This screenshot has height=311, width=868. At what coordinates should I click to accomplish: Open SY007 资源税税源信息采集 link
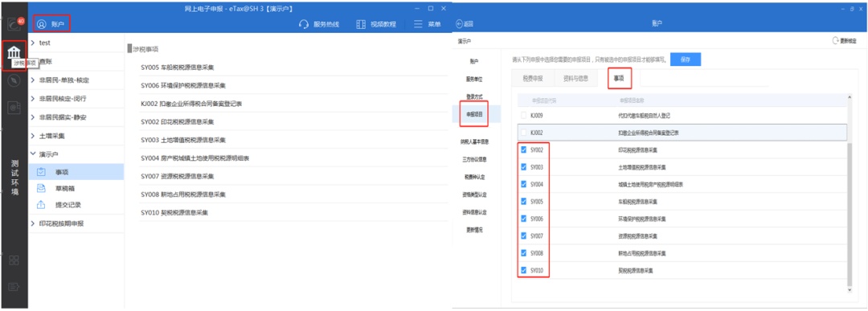(x=177, y=176)
